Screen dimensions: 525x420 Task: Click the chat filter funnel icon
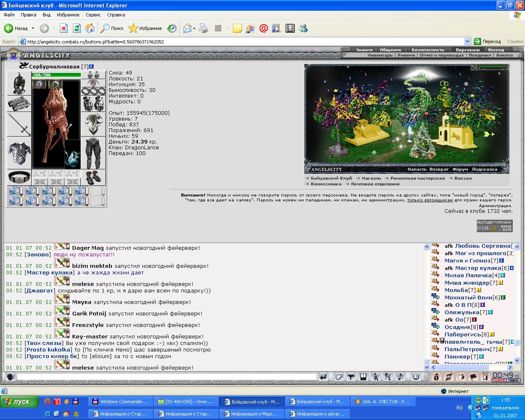351,377
